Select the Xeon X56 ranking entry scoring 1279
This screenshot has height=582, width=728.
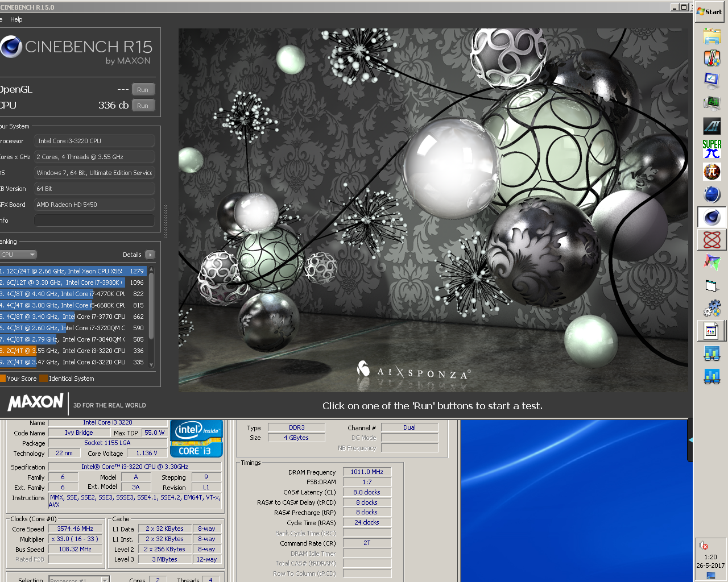73,271
